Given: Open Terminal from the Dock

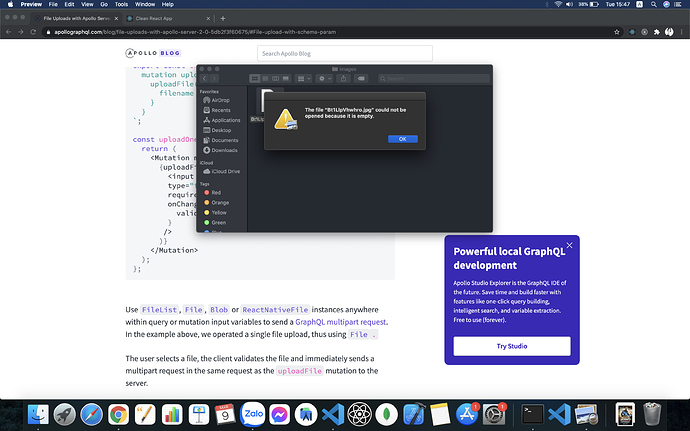Looking at the screenshot, I should 533,414.
